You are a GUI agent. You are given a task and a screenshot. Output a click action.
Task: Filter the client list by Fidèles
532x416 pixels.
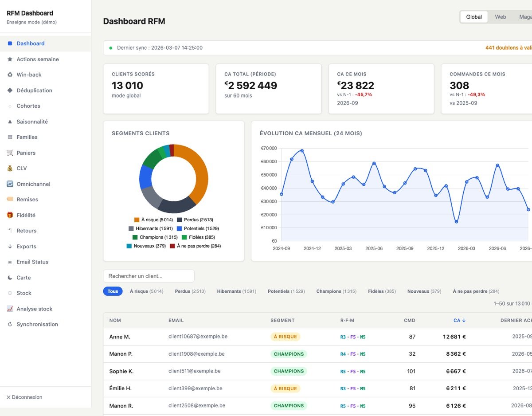(382, 291)
